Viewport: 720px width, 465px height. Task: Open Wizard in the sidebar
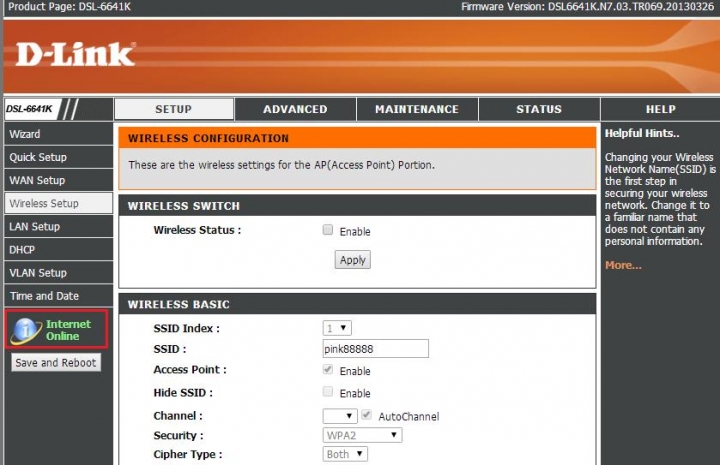(58, 134)
